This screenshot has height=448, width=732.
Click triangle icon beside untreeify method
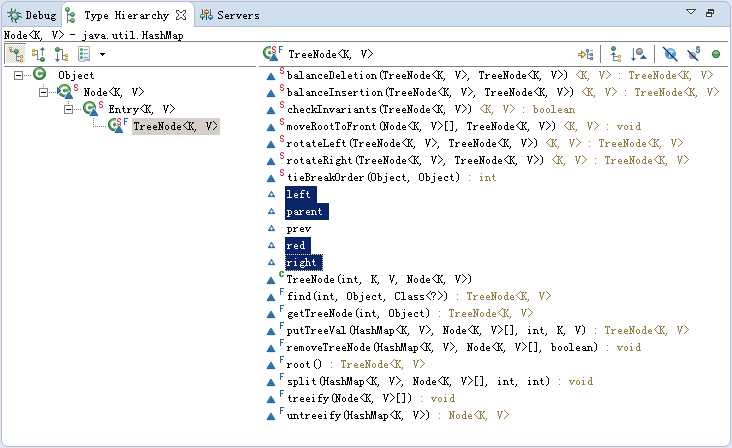(270, 416)
